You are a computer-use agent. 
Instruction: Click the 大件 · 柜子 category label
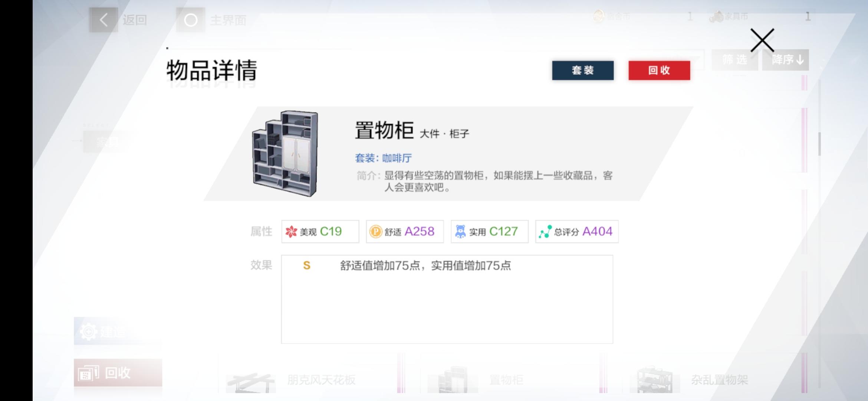coord(444,134)
